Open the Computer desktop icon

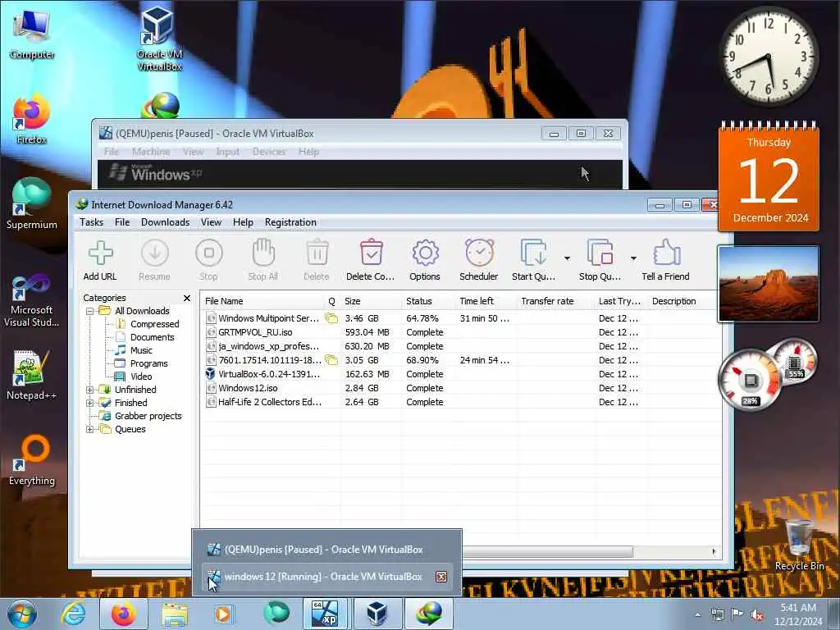pyautogui.click(x=32, y=34)
